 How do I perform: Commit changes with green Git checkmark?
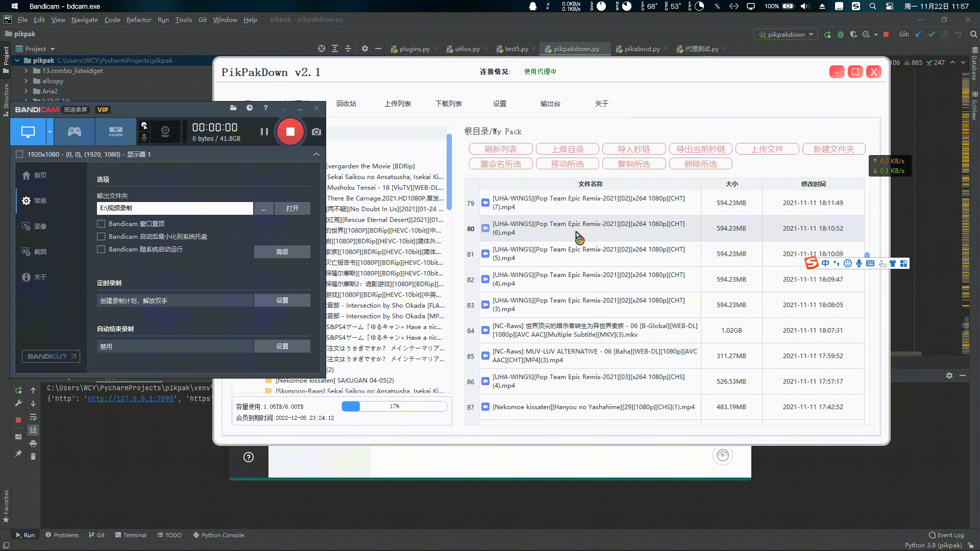click(x=932, y=34)
